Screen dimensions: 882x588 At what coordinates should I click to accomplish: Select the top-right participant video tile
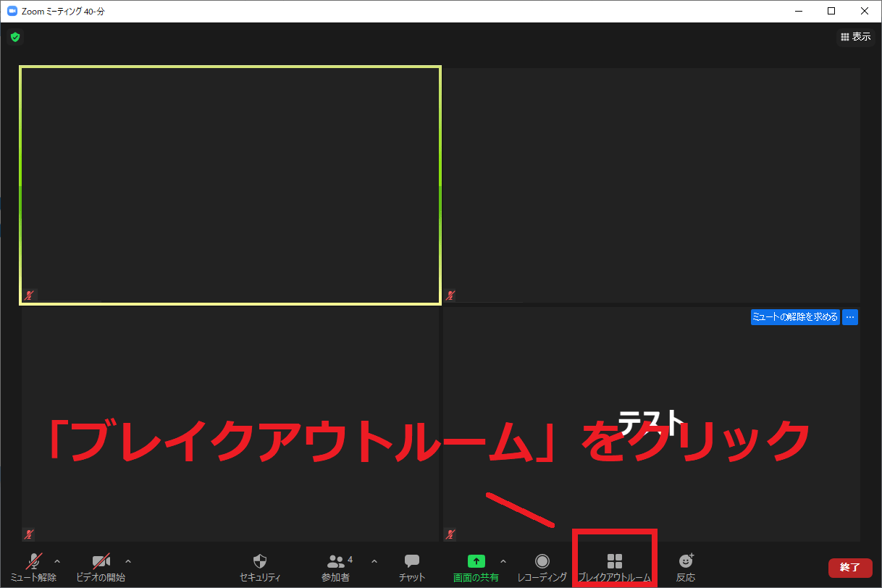click(x=651, y=185)
